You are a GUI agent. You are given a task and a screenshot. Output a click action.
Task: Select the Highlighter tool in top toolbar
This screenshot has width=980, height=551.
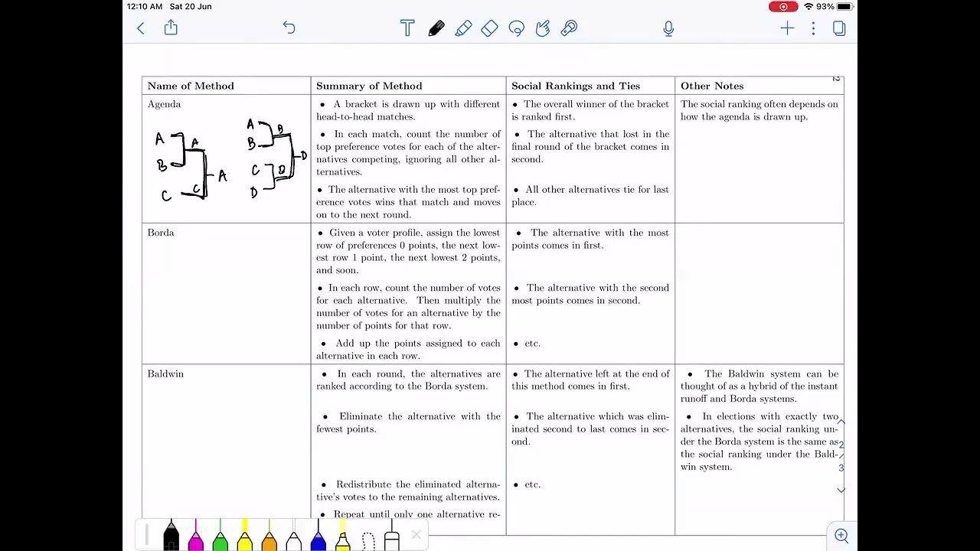coord(463,28)
